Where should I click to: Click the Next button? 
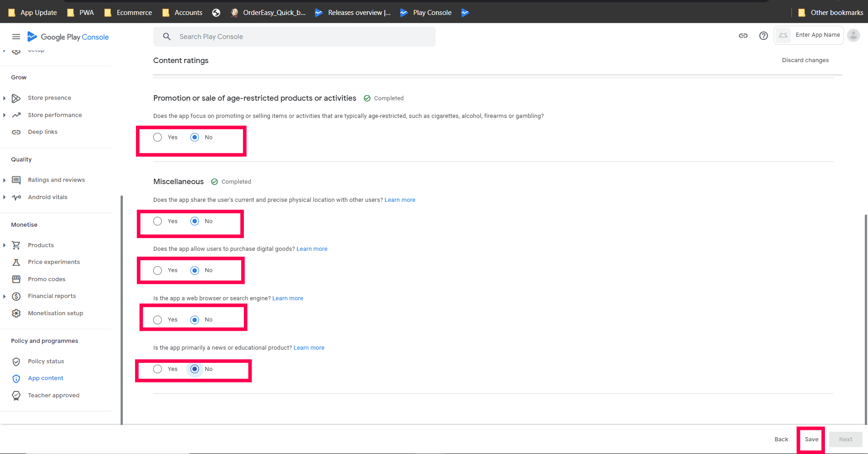pos(845,439)
